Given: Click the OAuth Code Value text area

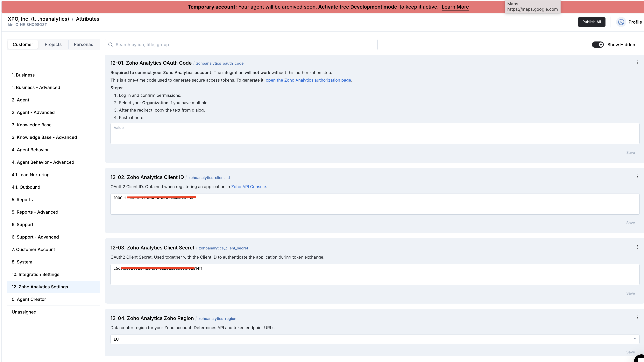Looking at the screenshot, I should 375,134.
